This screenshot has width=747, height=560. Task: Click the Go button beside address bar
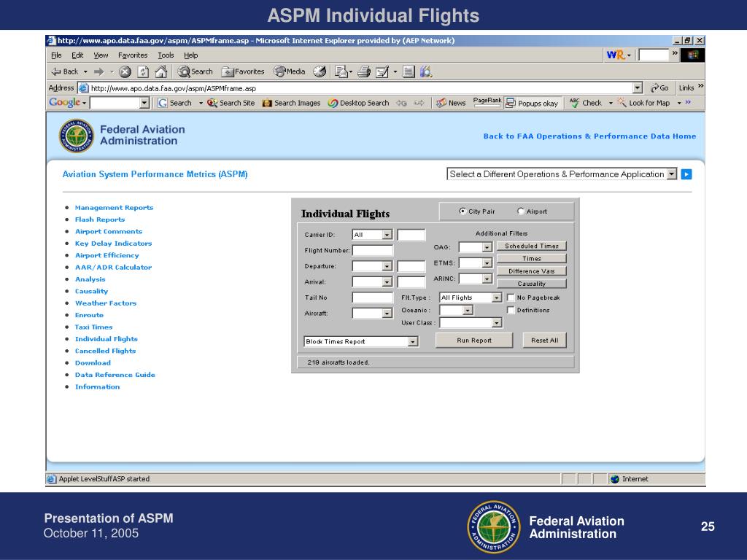659,88
